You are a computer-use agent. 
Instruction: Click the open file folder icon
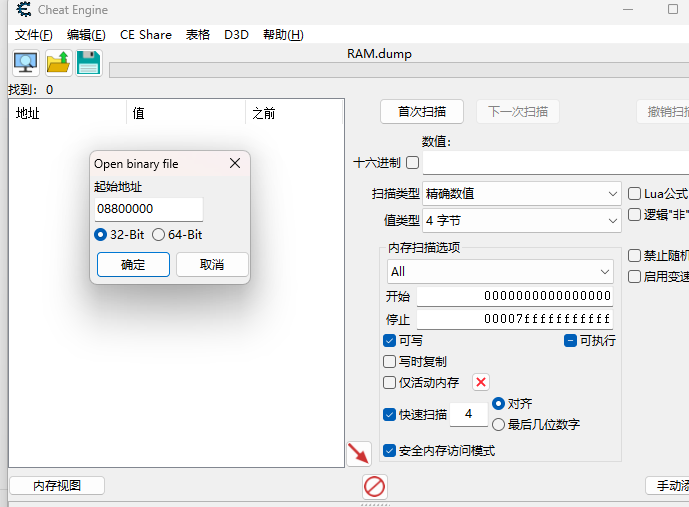58,64
